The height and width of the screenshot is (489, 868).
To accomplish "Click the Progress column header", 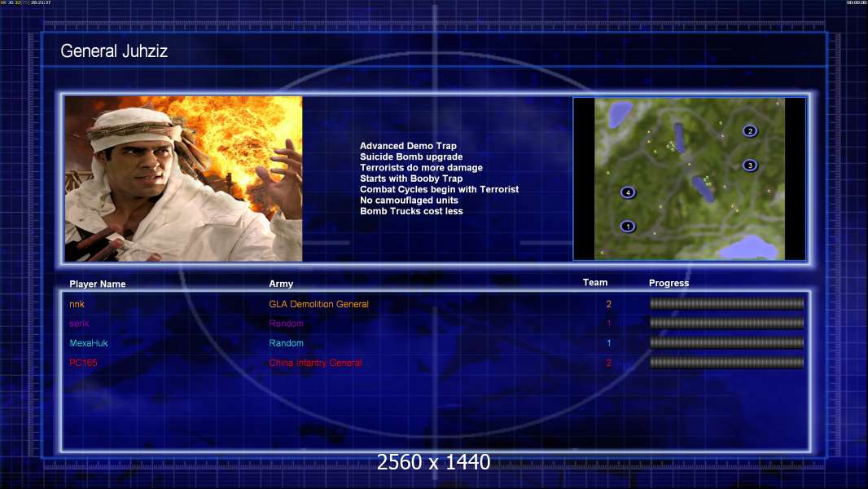I will tap(669, 283).
